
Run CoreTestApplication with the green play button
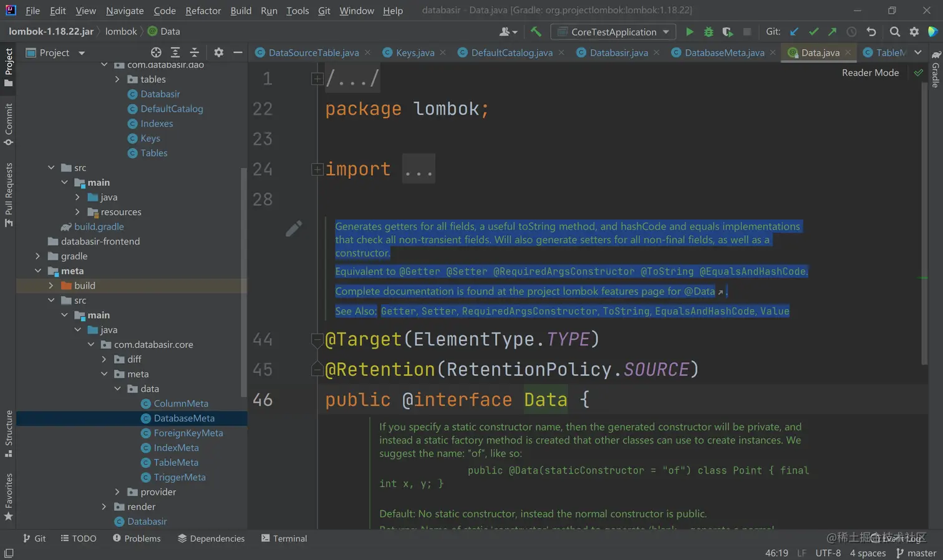pyautogui.click(x=689, y=32)
